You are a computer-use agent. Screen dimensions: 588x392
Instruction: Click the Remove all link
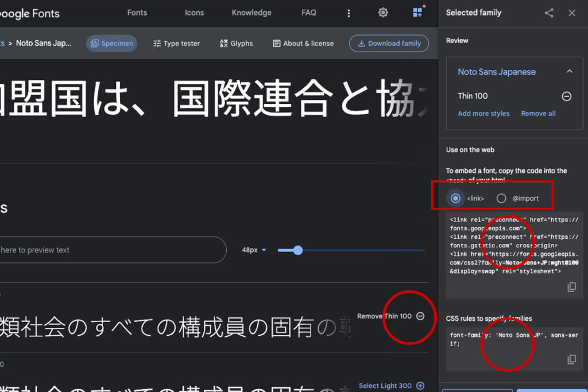click(x=539, y=114)
